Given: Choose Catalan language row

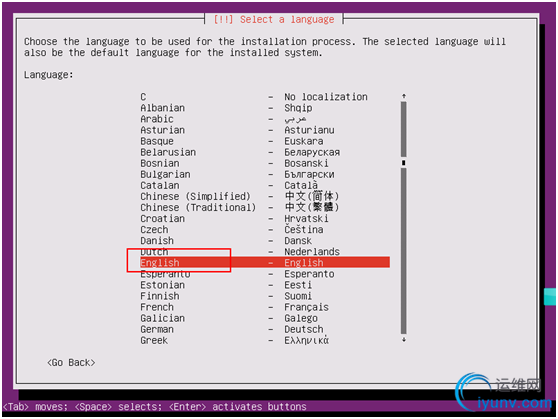Looking at the screenshot, I should pos(265,185).
